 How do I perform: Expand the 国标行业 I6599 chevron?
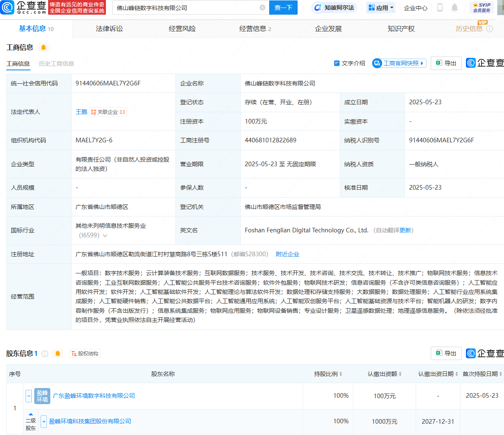point(105,236)
